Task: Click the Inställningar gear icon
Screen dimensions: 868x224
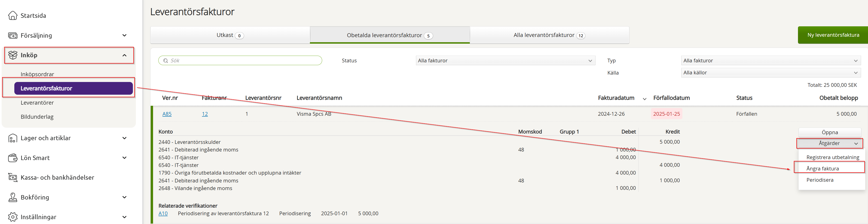Action: click(x=12, y=217)
